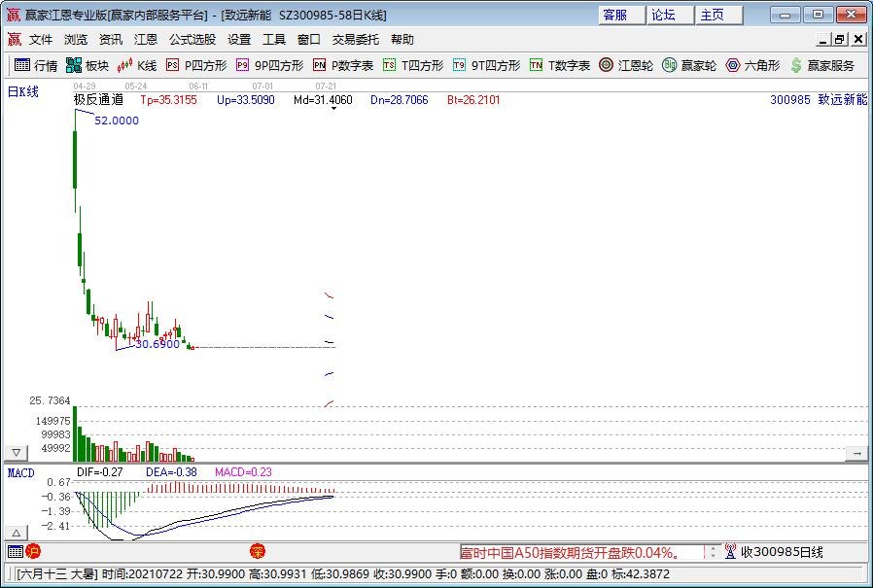Click the Md=31.4060 value
The image size is (873, 588).
323,100
